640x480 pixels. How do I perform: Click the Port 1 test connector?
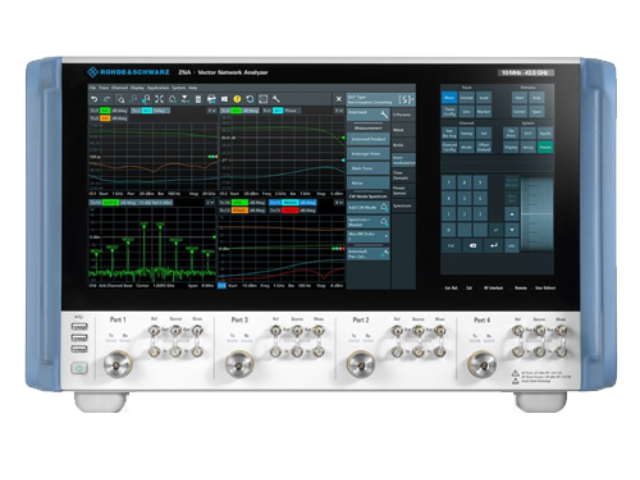click(x=118, y=364)
